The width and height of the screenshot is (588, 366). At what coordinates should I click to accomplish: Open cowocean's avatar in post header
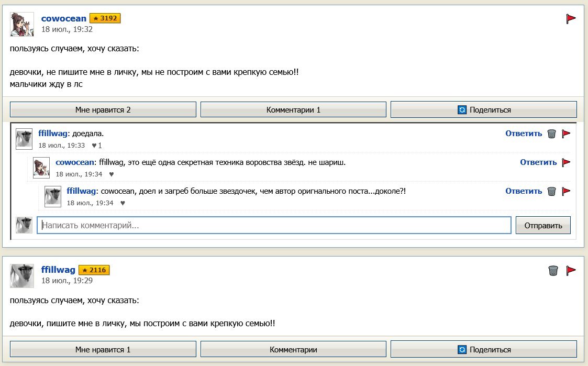[22, 25]
